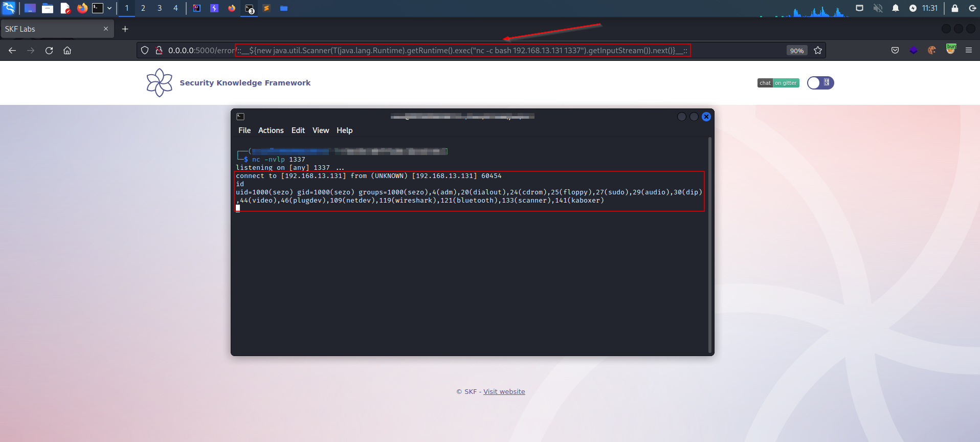This screenshot has height=442, width=980.
Task: Go to the Firefox home page
Action: coord(67,51)
